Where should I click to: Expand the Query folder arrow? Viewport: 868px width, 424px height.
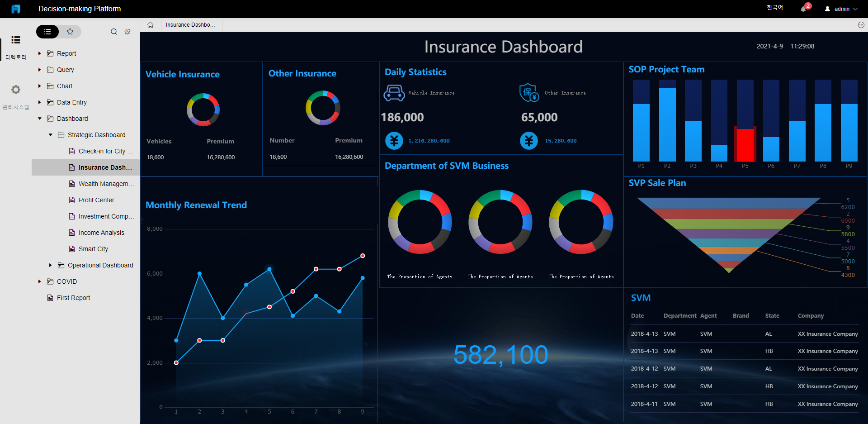(40, 70)
